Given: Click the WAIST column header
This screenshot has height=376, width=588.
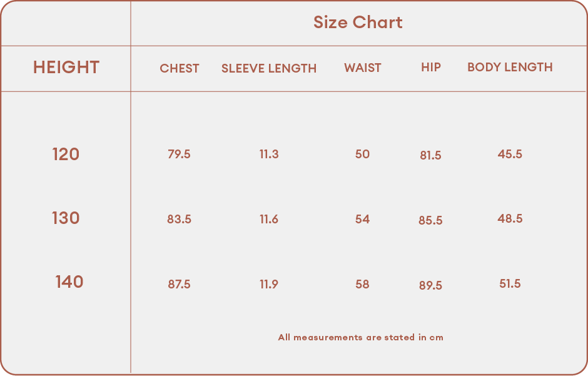Looking at the screenshot, I should 363,68.
